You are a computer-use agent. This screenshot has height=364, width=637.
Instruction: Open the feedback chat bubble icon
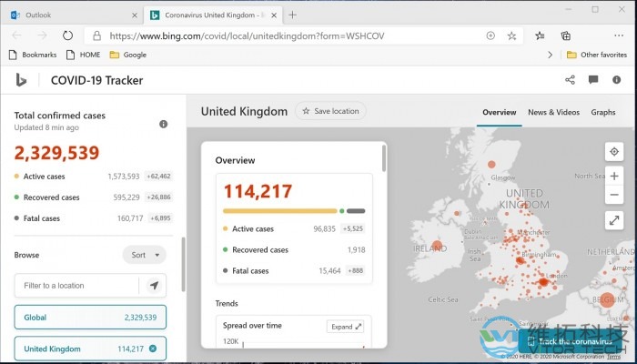click(x=593, y=80)
